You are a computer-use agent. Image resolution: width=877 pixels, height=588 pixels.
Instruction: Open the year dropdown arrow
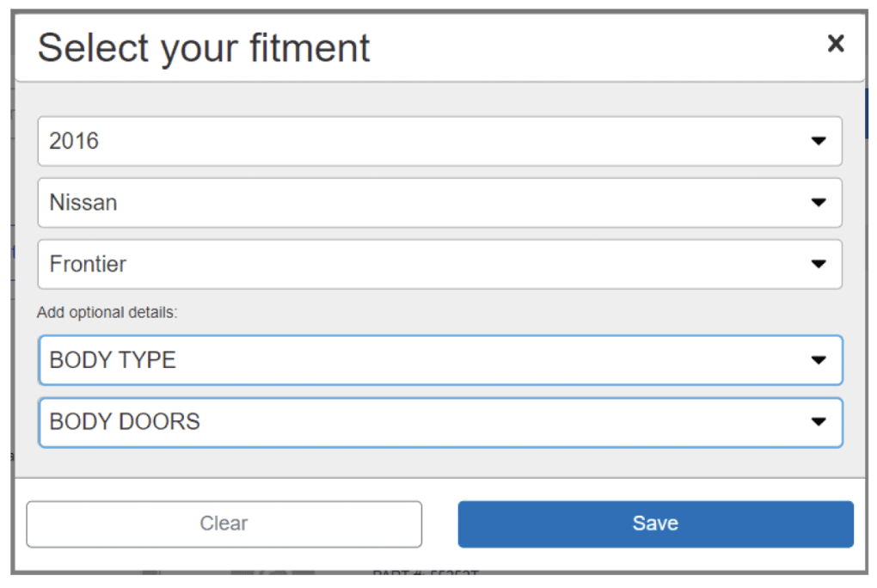[818, 141]
